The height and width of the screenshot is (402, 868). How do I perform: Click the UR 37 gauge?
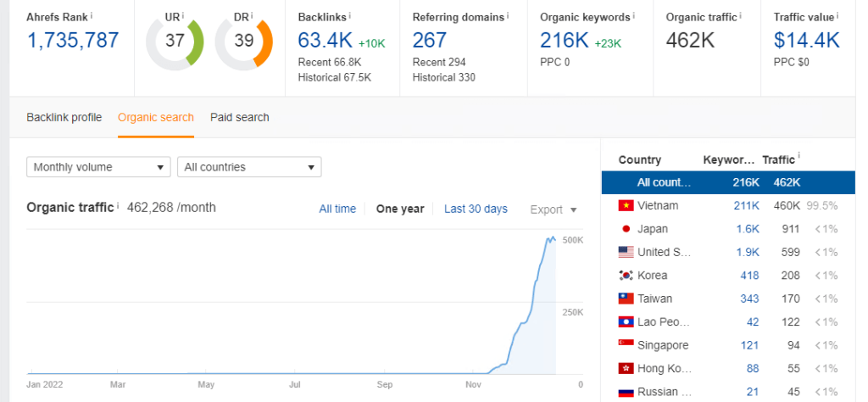(175, 42)
